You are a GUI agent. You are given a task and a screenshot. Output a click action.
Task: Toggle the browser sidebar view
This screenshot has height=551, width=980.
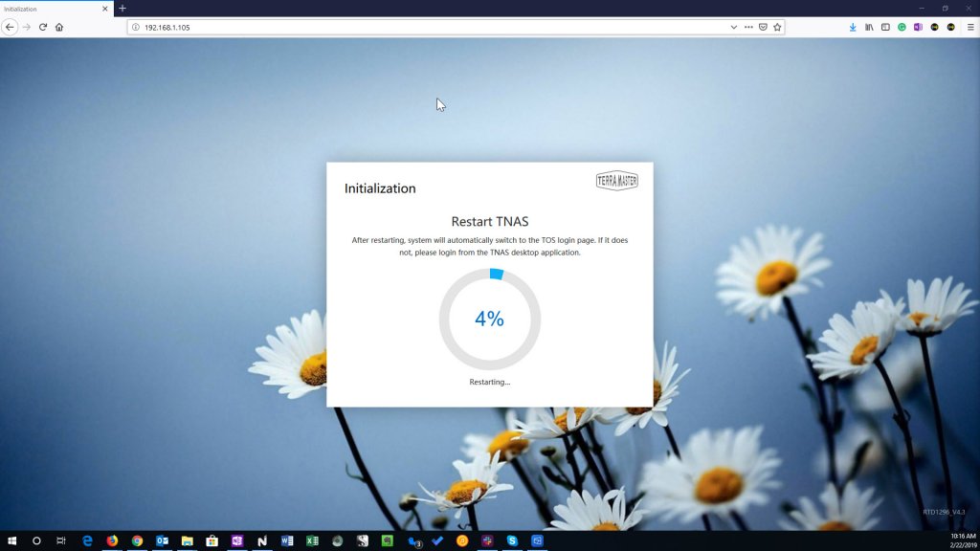tap(885, 28)
